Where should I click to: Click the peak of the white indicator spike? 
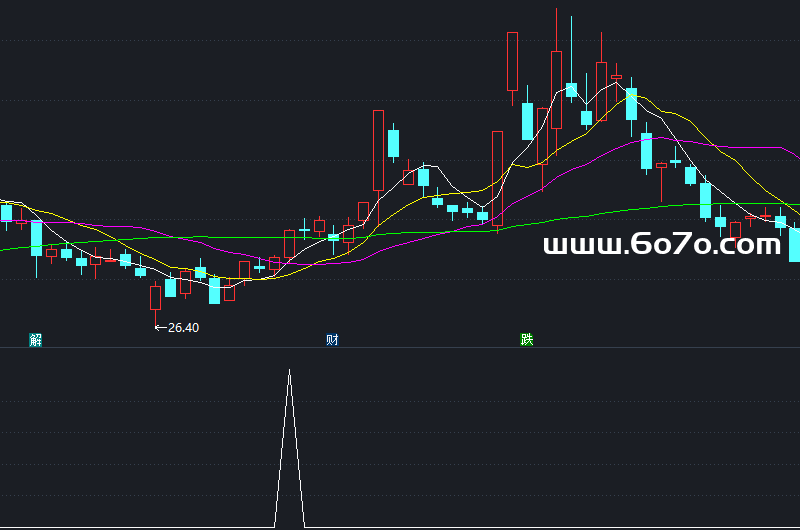pos(290,371)
